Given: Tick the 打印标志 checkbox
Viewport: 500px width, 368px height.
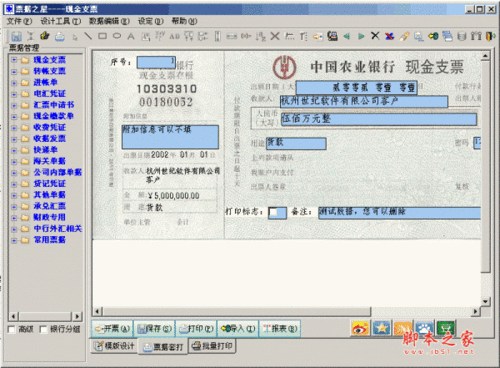Looking at the screenshot, I should pos(273,212).
